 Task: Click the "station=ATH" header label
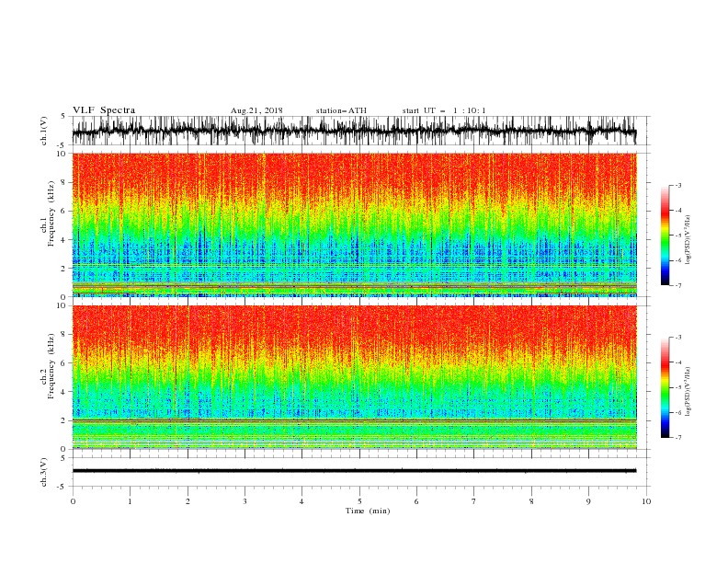pyautogui.click(x=341, y=110)
